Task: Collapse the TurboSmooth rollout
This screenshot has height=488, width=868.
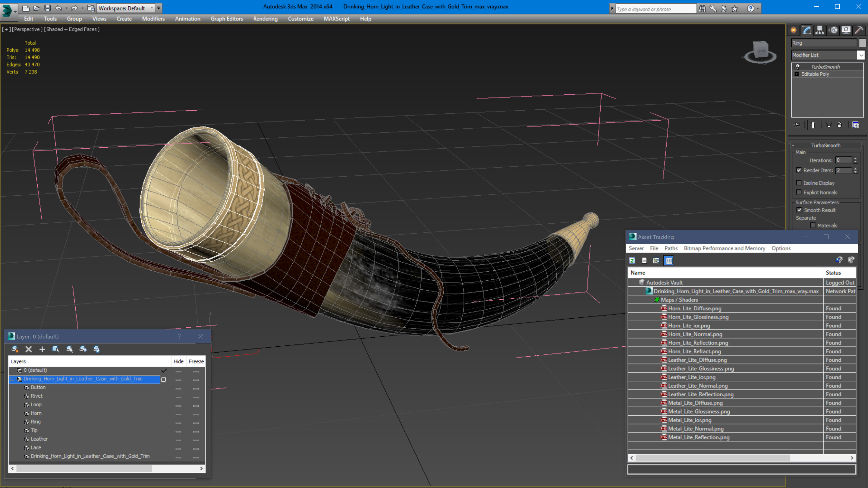Action: pyautogui.click(x=826, y=145)
